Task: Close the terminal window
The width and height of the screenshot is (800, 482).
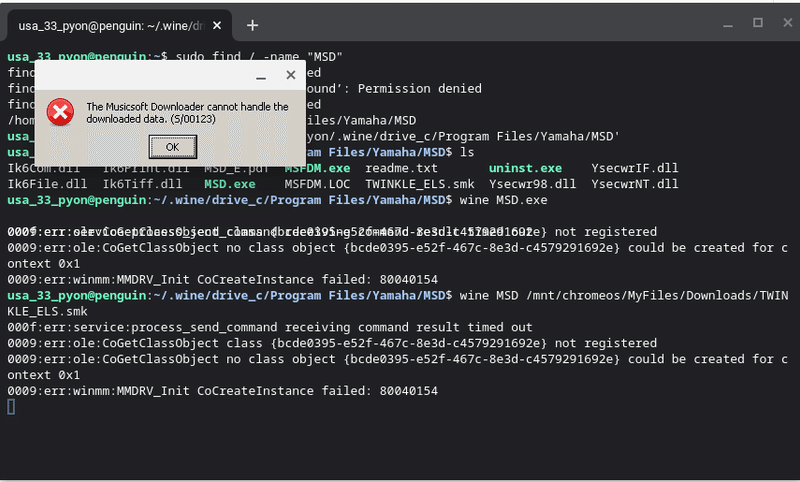Action: tap(787, 23)
